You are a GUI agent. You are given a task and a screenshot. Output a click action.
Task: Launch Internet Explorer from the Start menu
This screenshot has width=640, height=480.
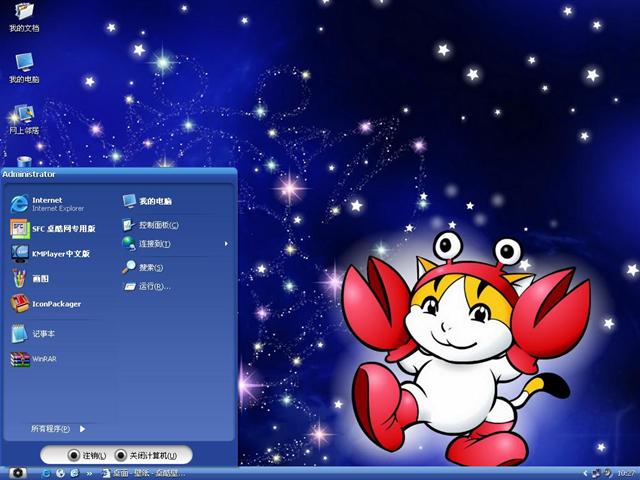click(x=48, y=204)
